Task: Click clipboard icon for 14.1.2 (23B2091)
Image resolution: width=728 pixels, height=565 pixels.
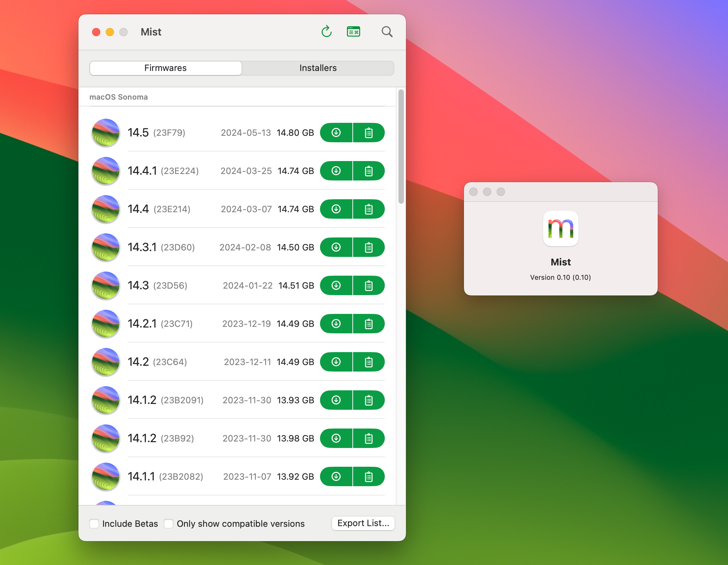Action: pos(369,400)
